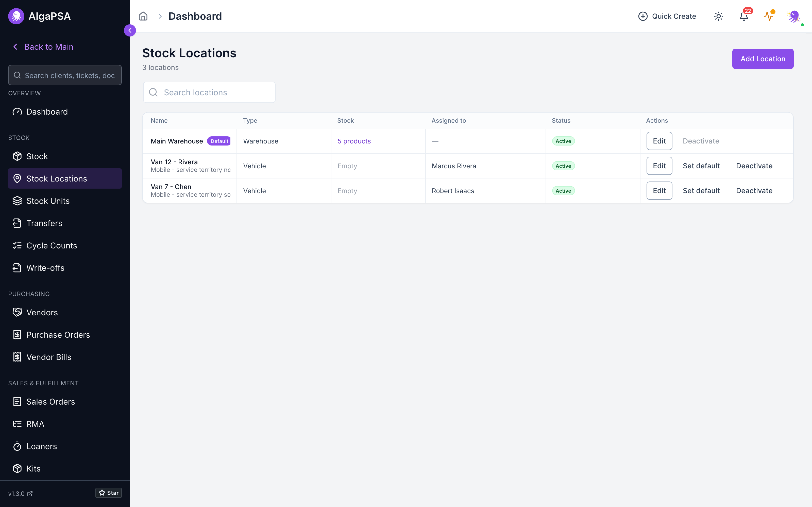Set Van 12 - Rivera as default

(701, 166)
